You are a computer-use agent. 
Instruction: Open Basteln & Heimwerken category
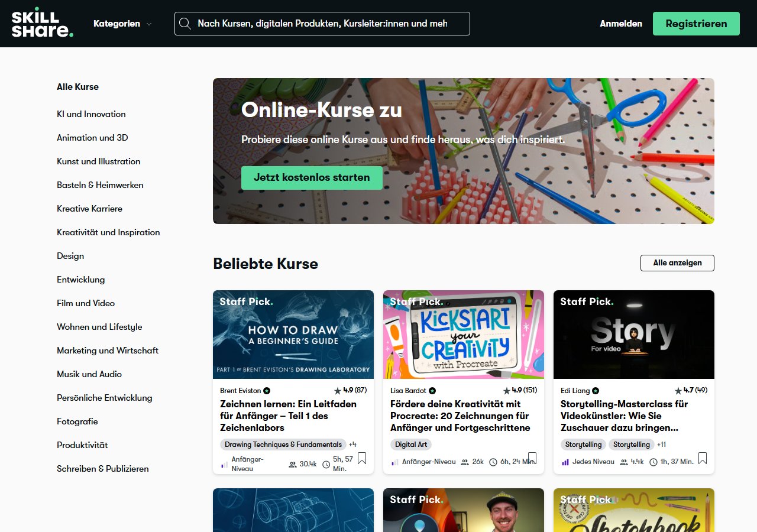click(x=100, y=185)
